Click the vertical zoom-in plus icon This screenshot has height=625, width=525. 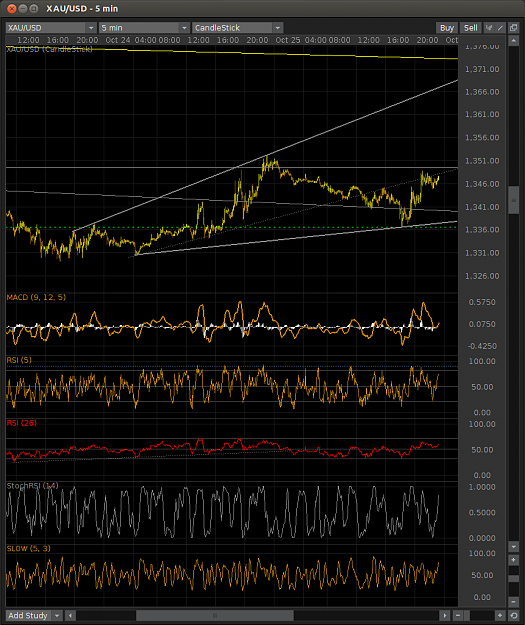click(513, 560)
